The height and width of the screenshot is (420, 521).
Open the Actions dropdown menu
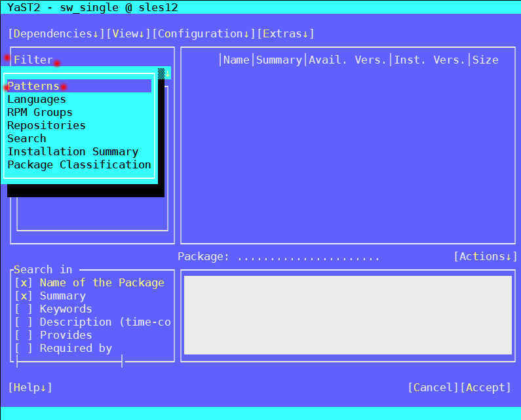tap(486, 256)
